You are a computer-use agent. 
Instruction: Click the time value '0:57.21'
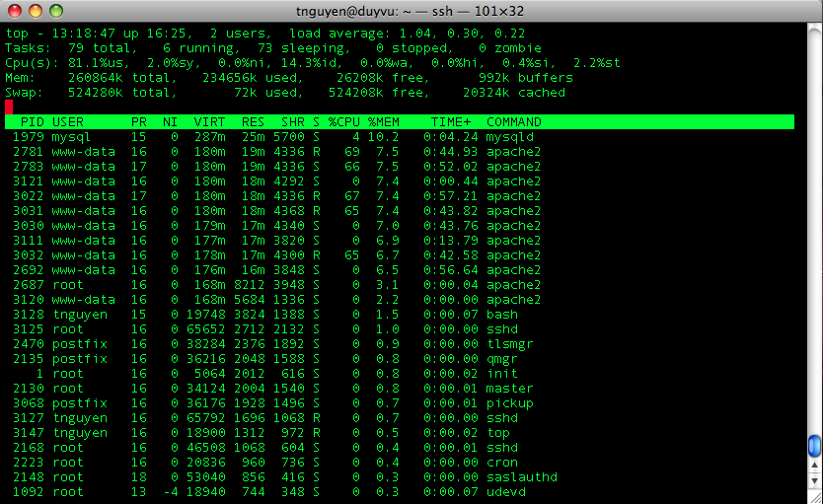click(x=450, y=196)
